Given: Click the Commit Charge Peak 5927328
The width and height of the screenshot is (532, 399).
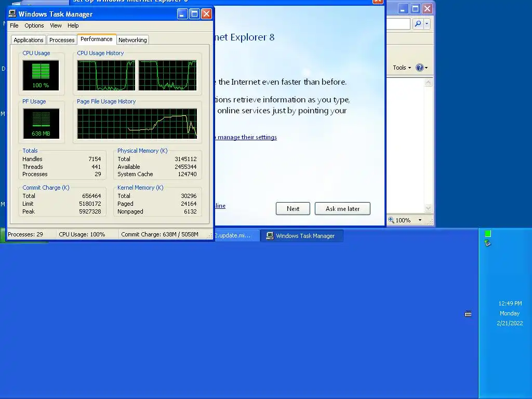Looking at the screenshot, I should click(90, 211).
